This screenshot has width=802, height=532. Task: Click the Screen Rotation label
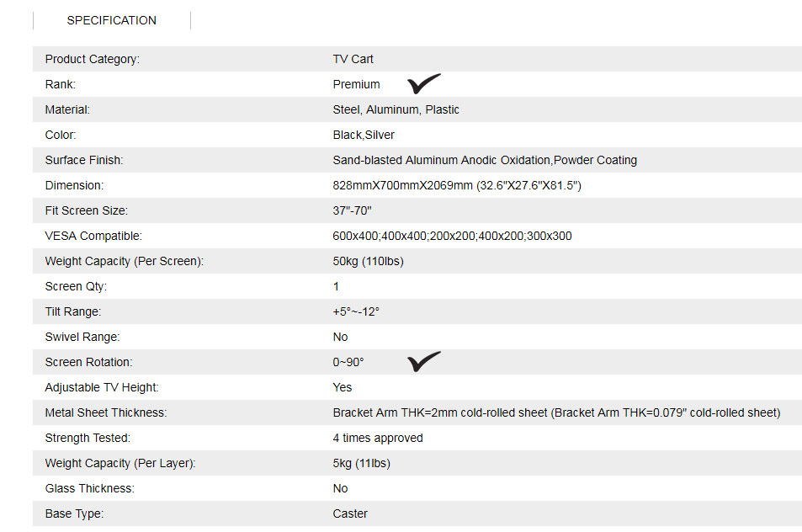pos(88,362)
